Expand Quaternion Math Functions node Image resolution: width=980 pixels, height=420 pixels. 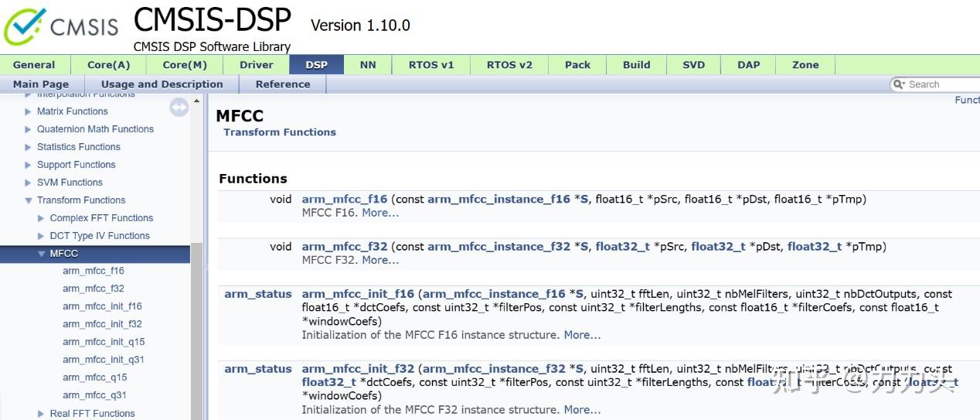point(29,129)
